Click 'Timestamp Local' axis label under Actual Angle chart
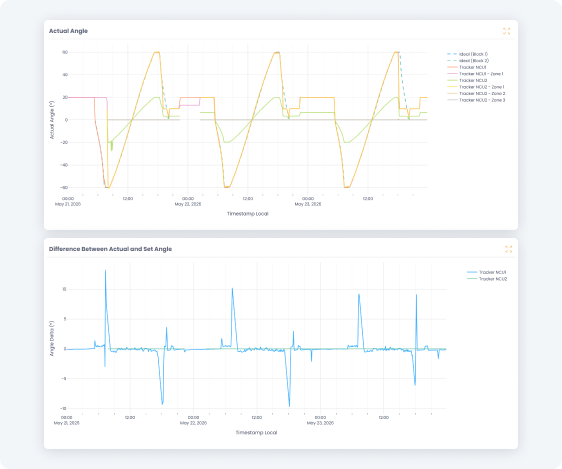The image size is (562, 469). (248, 214)
